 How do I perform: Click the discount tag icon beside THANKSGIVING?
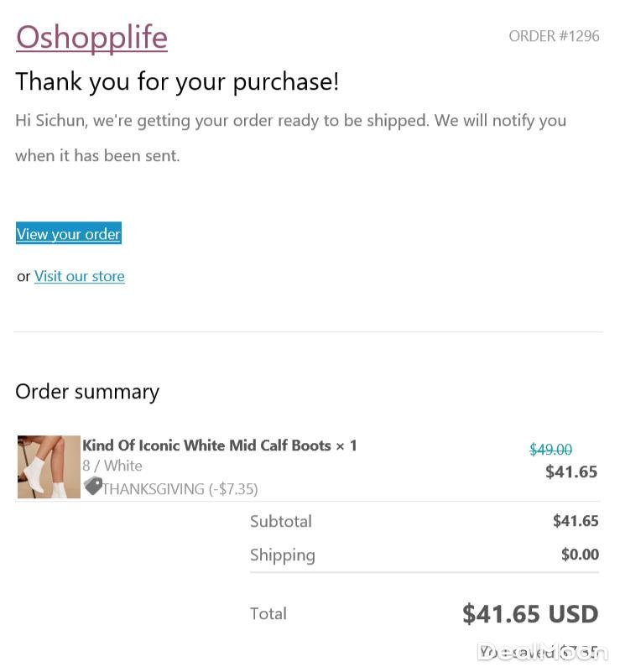pyautogui.click(x=92, y=487)
